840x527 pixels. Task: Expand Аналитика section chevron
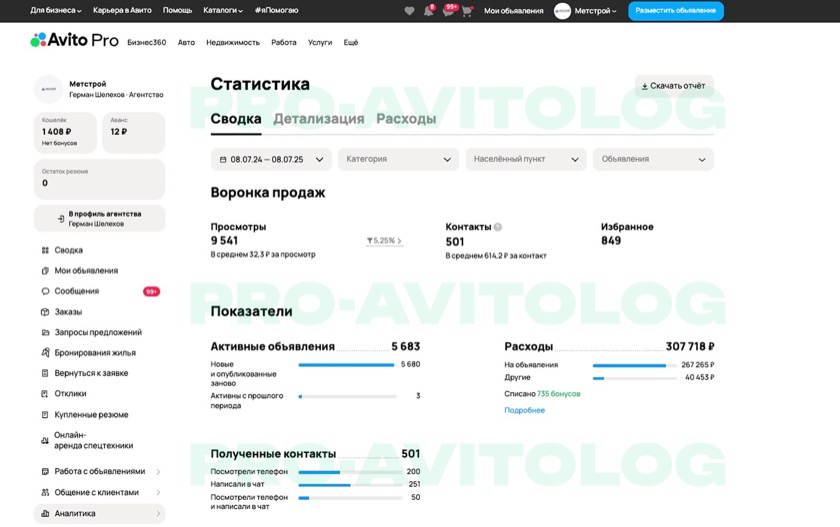(158, 513)
